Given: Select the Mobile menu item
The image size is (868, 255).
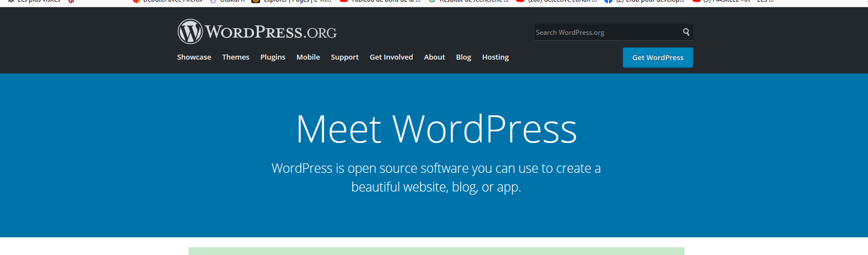Looking at the screenshot, I should 308,57.
